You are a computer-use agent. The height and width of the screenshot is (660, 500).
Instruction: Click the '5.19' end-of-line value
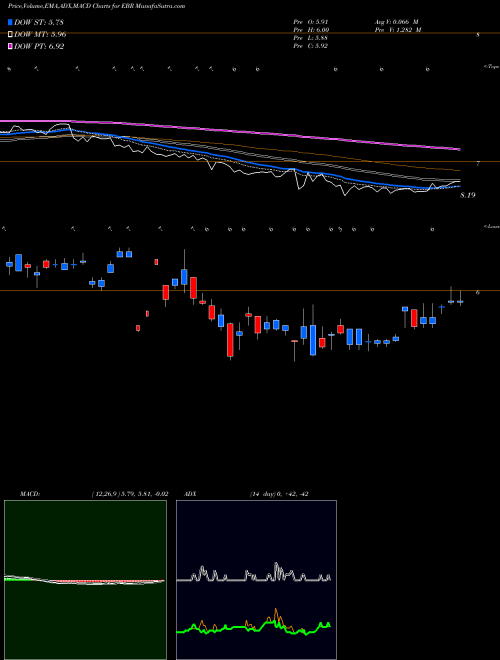point(468,195)
